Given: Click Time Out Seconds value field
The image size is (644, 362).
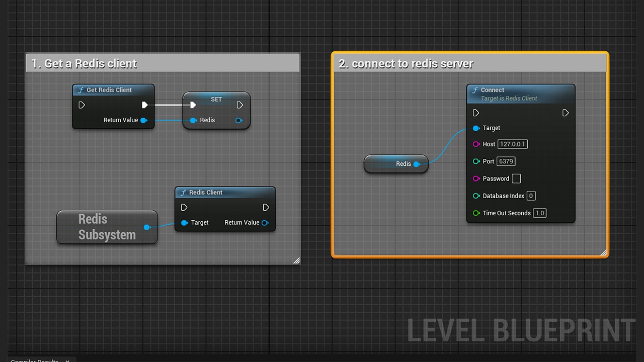Looking at the screenshot, I should [540, 213].
